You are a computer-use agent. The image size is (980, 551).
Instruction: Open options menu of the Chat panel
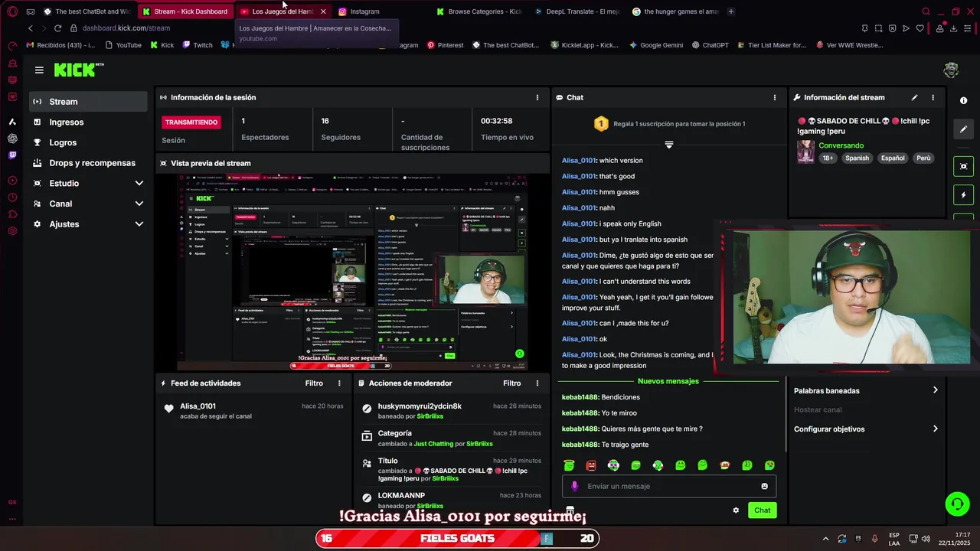[774, 98]
